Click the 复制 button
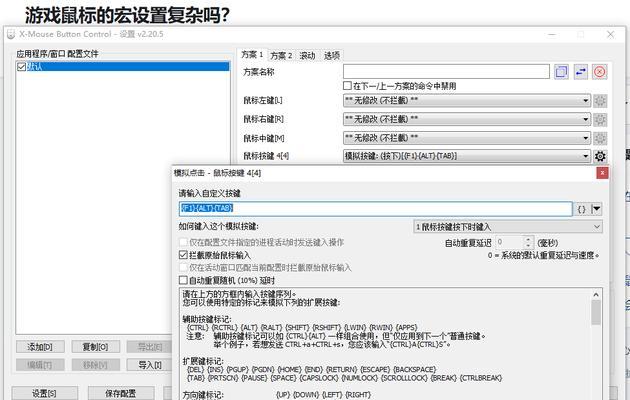The height and width of the screenshot is (400, 630). tap(95, 347)
